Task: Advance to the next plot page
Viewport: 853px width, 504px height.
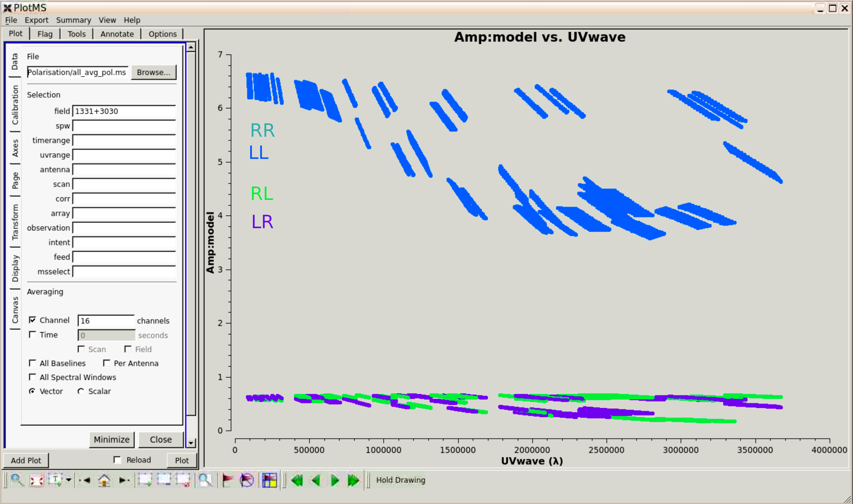Action: (x=335, y=480)
